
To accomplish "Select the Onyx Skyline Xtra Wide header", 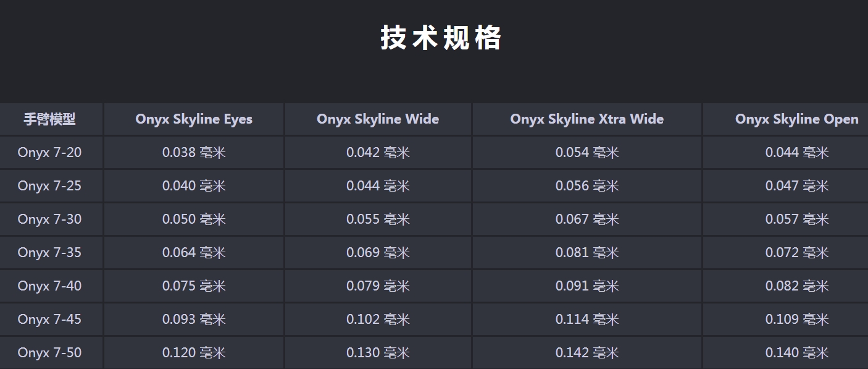I will 586,119.
